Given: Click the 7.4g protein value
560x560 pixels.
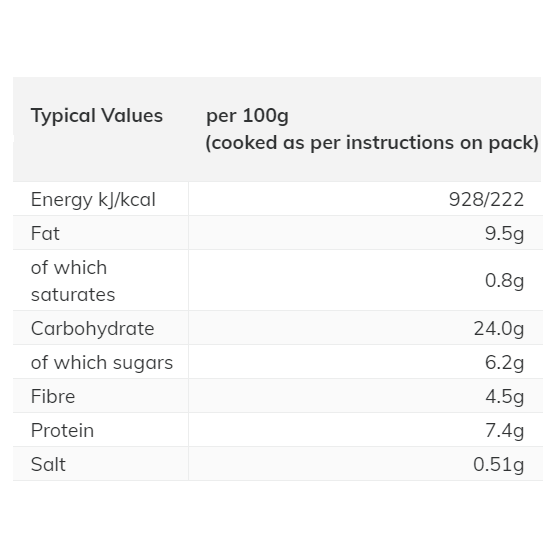Looking at the screenshot, I should point(504,430).
